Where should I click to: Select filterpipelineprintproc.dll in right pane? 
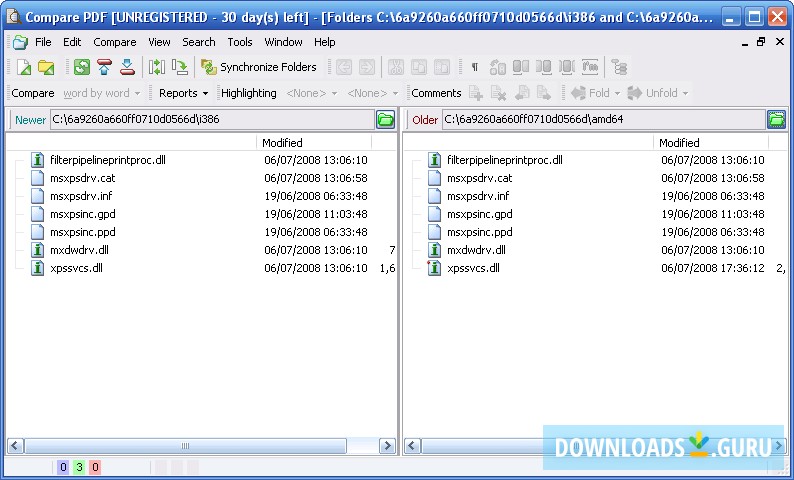[x=504, y=161]
